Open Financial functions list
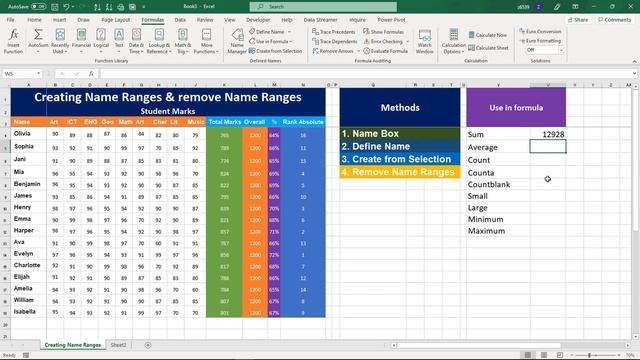The width and height of the screenshot is (640, 360). click(x=81, y=41)
